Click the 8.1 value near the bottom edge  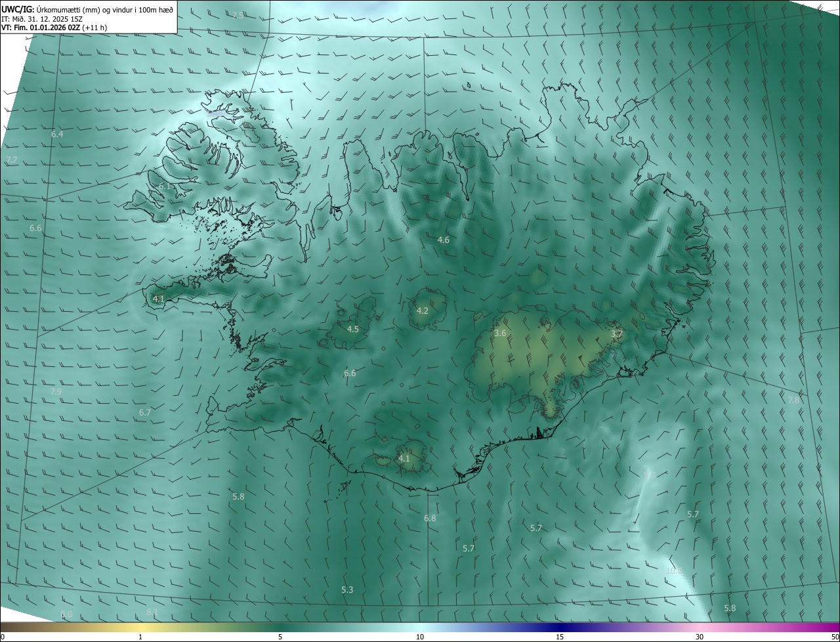pyautogui.click(x=152, y=612)
